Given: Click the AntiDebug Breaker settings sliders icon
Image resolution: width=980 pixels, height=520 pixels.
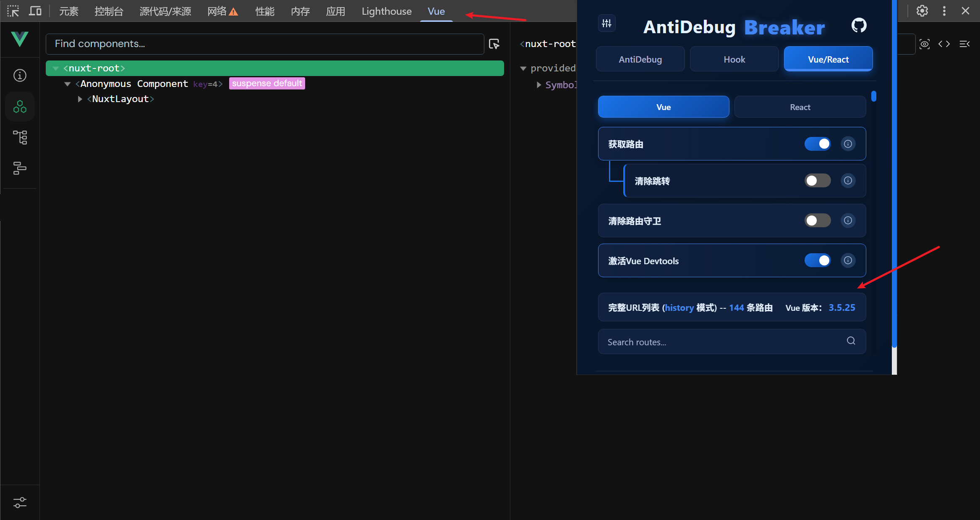Looking at the screenshot, I should click(x=607, y=24).
